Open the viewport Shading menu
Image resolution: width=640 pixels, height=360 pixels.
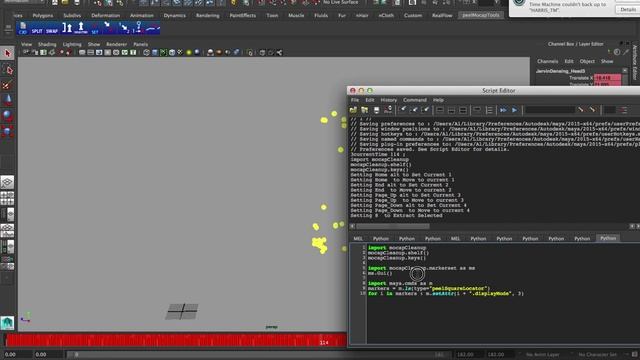click(x=47, y=44)
